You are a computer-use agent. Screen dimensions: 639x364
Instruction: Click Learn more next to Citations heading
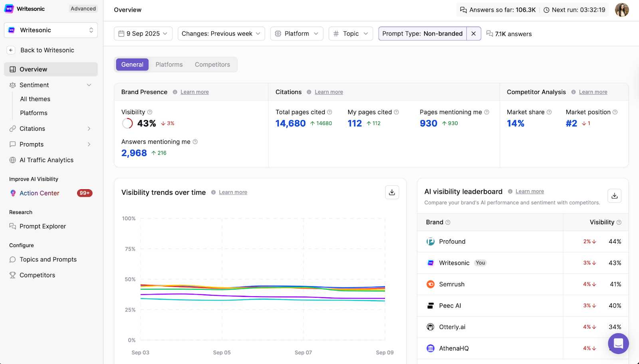329,92
